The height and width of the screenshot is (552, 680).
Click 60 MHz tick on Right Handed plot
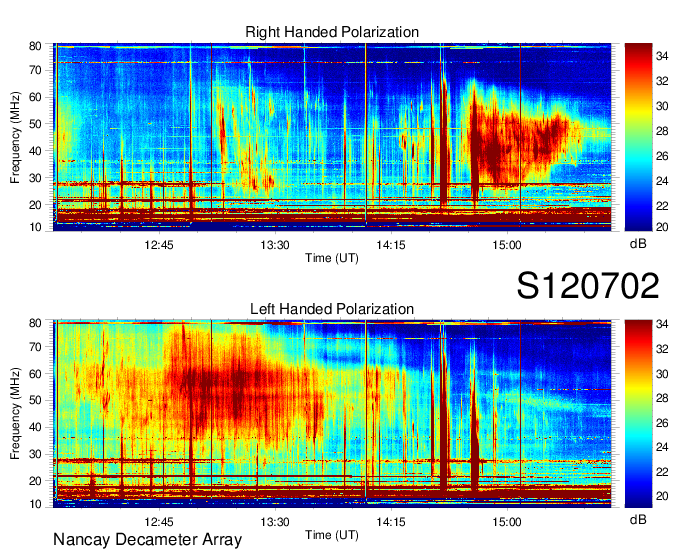click(x=35, y=97)
